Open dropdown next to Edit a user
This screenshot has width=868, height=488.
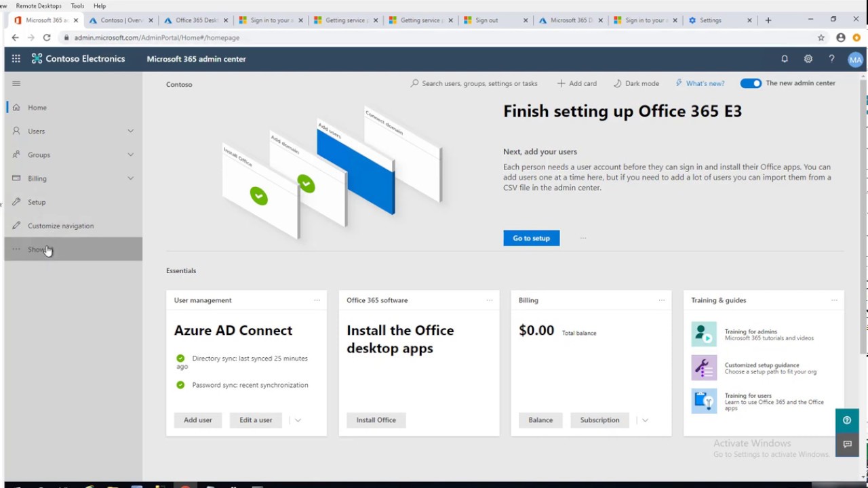point(298,420)
